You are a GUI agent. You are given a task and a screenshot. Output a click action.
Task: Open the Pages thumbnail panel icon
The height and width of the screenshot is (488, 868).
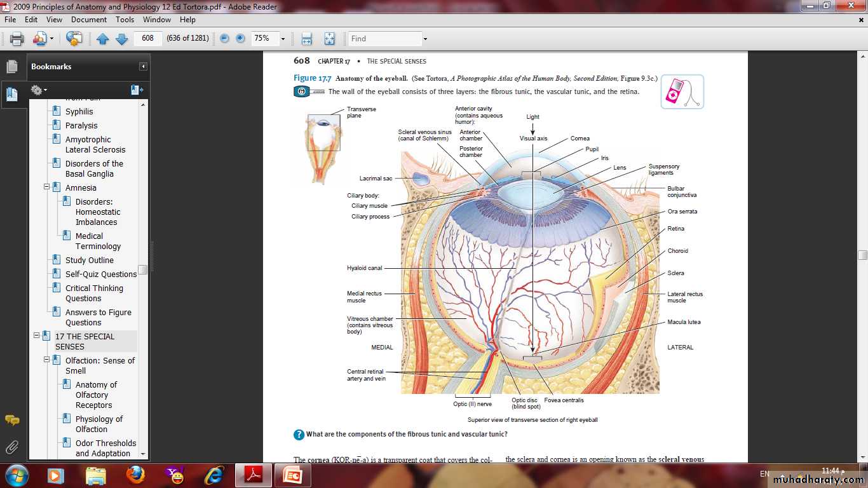[11, 67]
